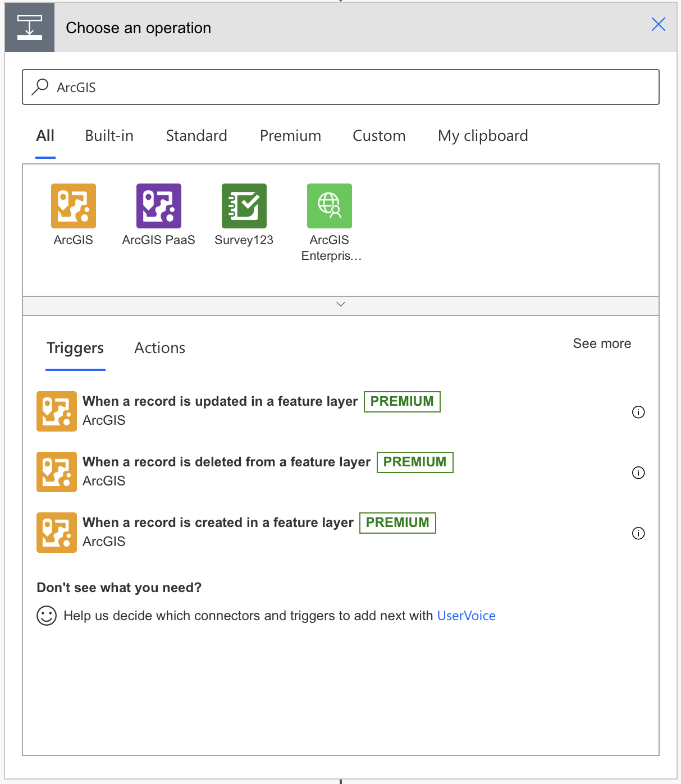Open the UserVoice link
Screen dimensions: 681x784
point(466,616)
